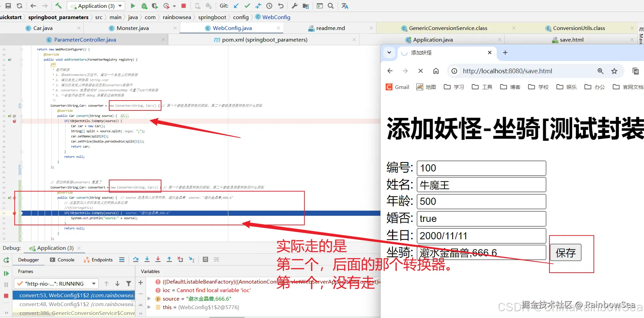The height and width of the screenshot is (318, 644).
Task: Open the thread selector "http-nio-...": RUNNING dropdown
Action: (56, 284)
